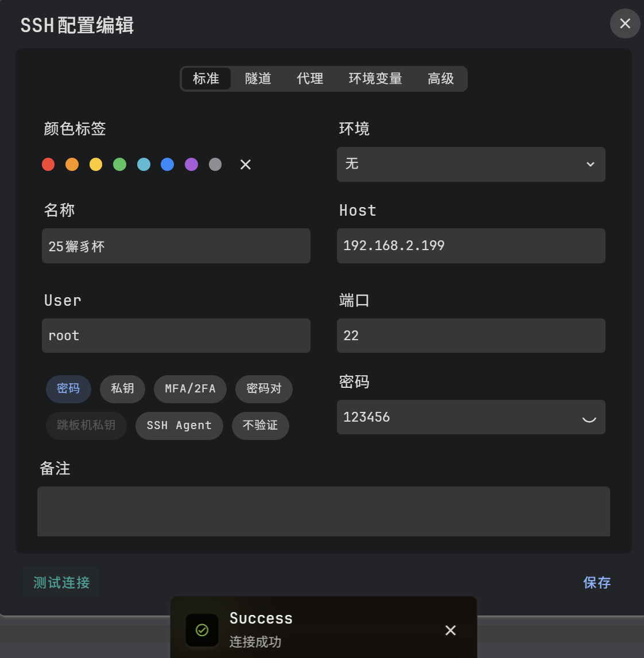The image size is (644, 658).
Task: Click 保存 to save the configuration
Action: click(x=596, y=582)
